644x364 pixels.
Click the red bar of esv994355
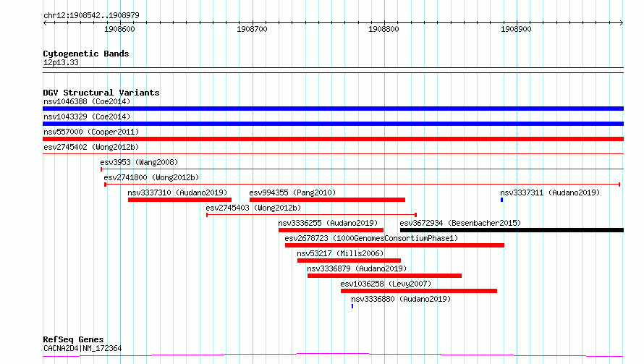[x=327, y=200]
